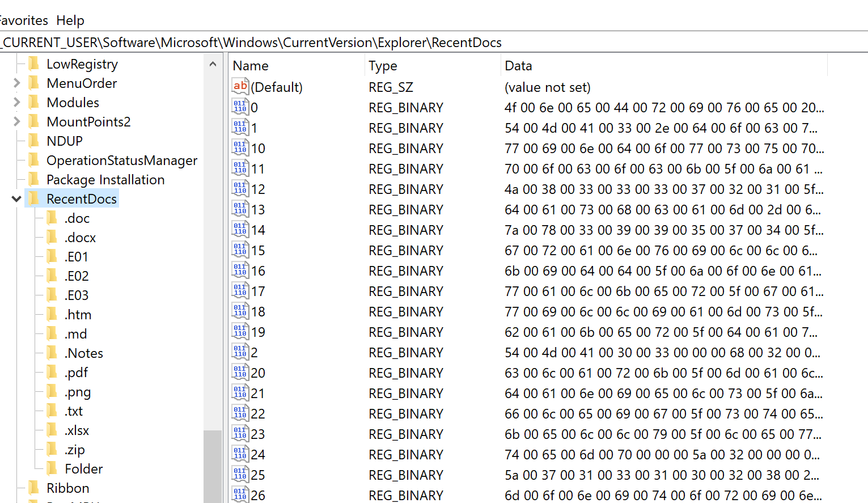Viewport: 868px width, 503px height.
Task: Collapse the RecentDocs key
Action: tap(16, 198)
